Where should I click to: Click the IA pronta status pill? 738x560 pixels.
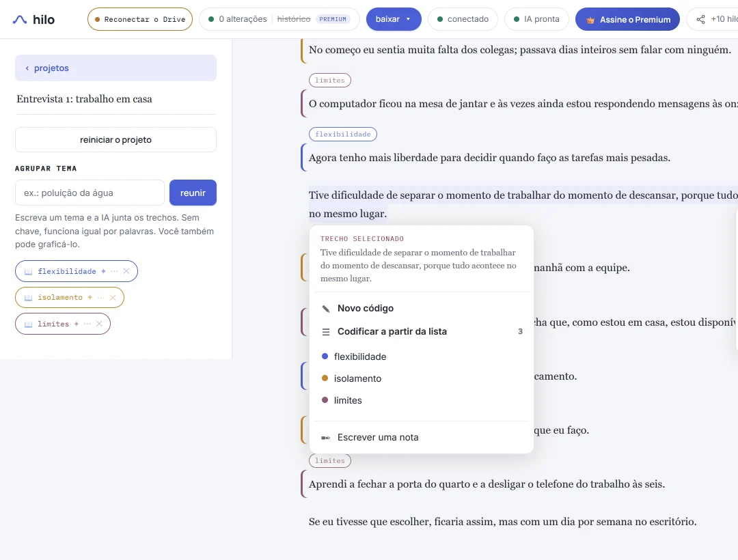536,19
